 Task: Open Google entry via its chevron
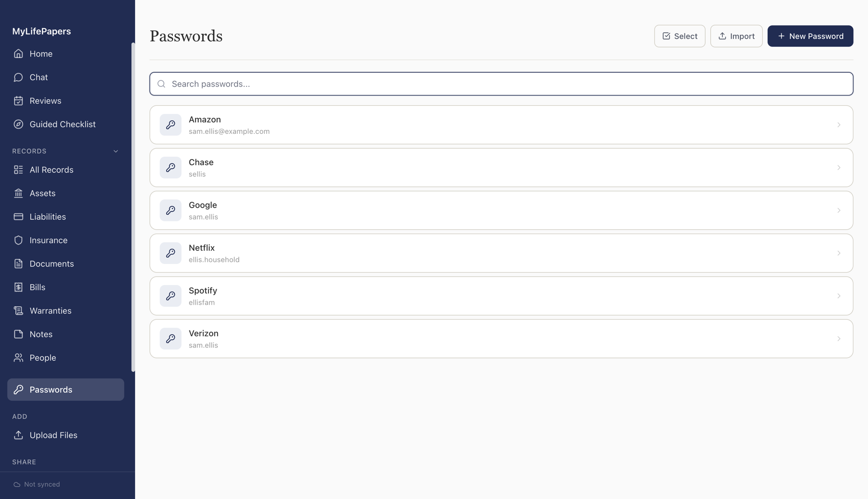(x=839, y=211)
